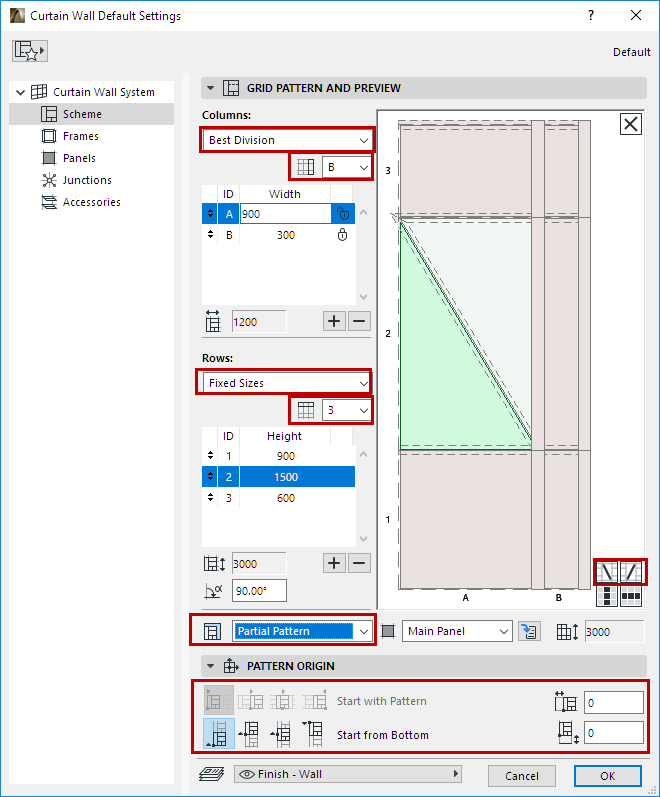Open the Rows Fixed Sizes dropdown
The width and height of the screenshot is (660, 797).
(287, 383)
